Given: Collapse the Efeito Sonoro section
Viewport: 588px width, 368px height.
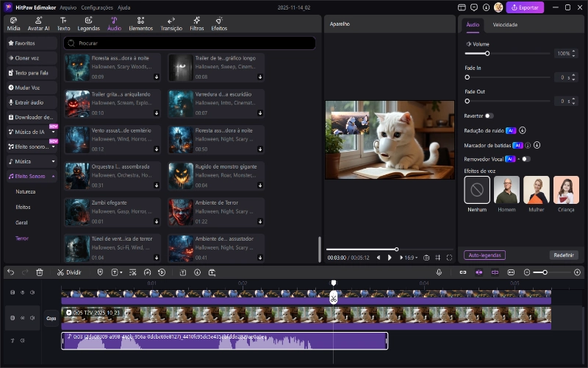Looking at the screenshot, I should pos(53,176).
